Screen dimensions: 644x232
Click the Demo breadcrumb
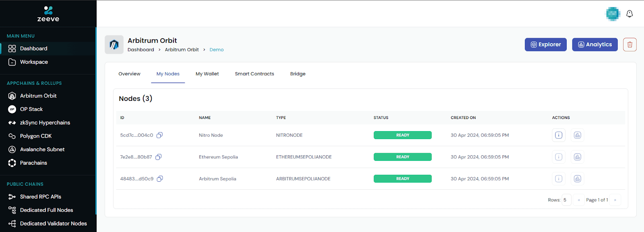[x=217, y=50]
